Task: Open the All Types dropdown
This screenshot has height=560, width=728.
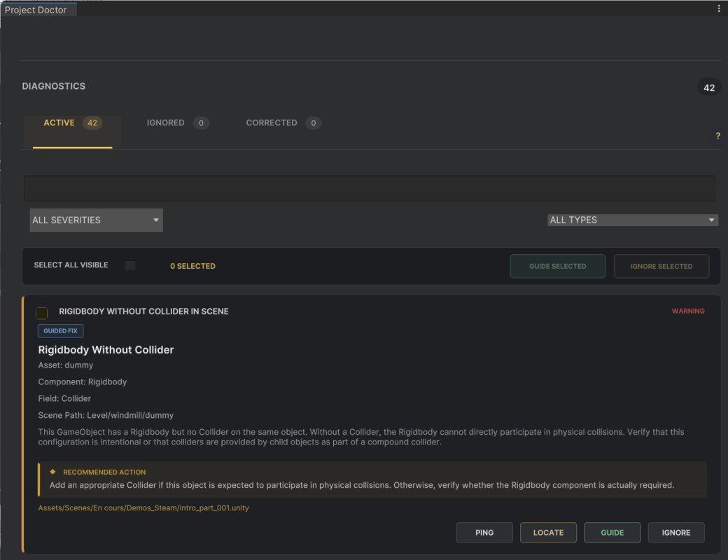Action: (632, 220)
